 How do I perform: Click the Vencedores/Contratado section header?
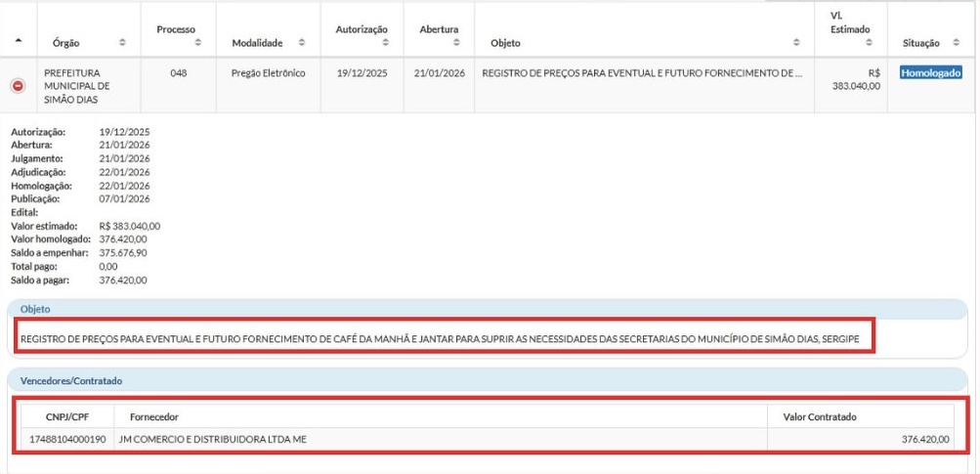coord(489,380)
